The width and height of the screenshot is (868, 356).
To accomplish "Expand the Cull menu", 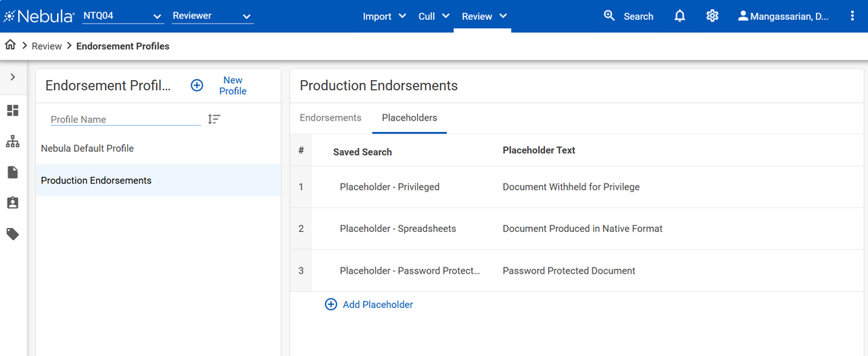I will tap(434, 16).
